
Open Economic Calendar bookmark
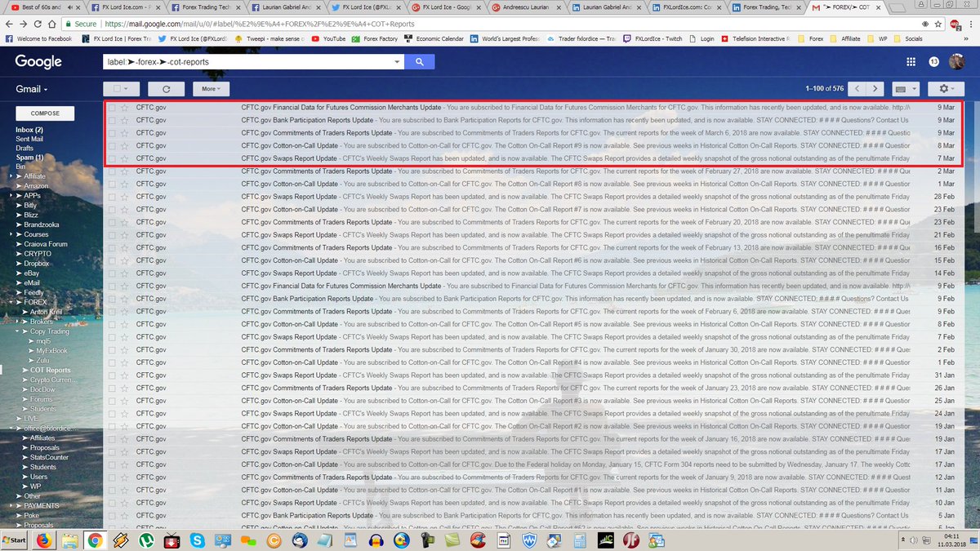434,38
